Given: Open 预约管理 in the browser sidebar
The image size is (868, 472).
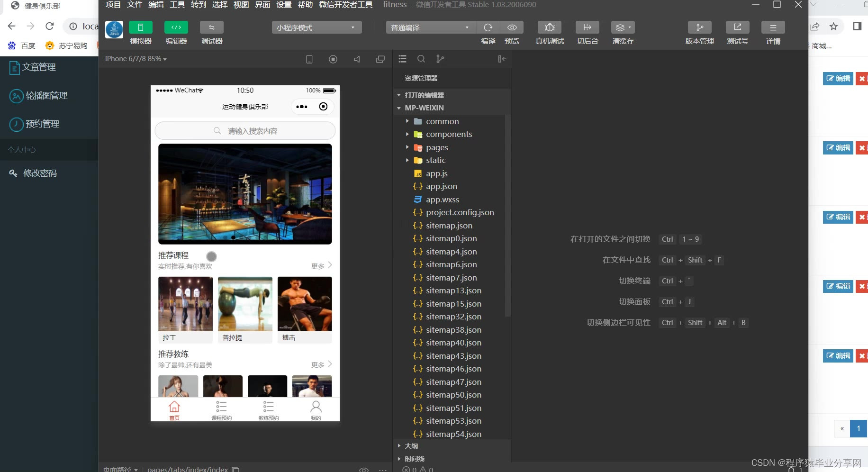Looking at the screenshot, I should tap(34, 124).
